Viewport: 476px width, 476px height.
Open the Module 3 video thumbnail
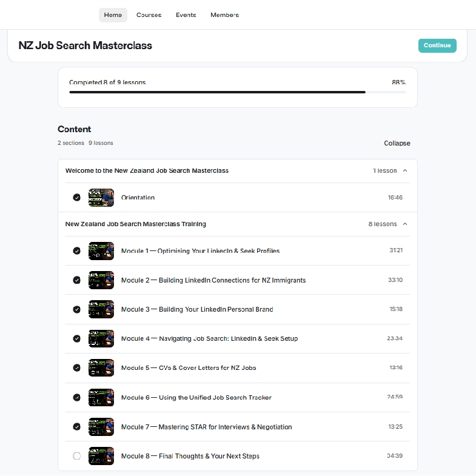click(101, 309)
